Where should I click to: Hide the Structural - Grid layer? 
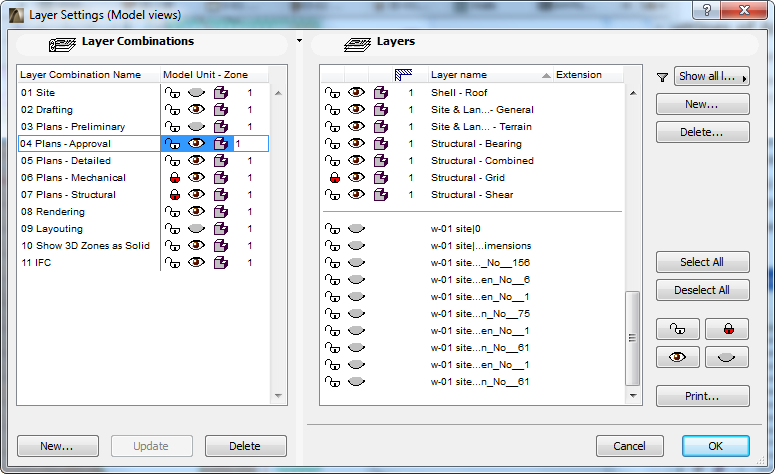click(356, 177)
